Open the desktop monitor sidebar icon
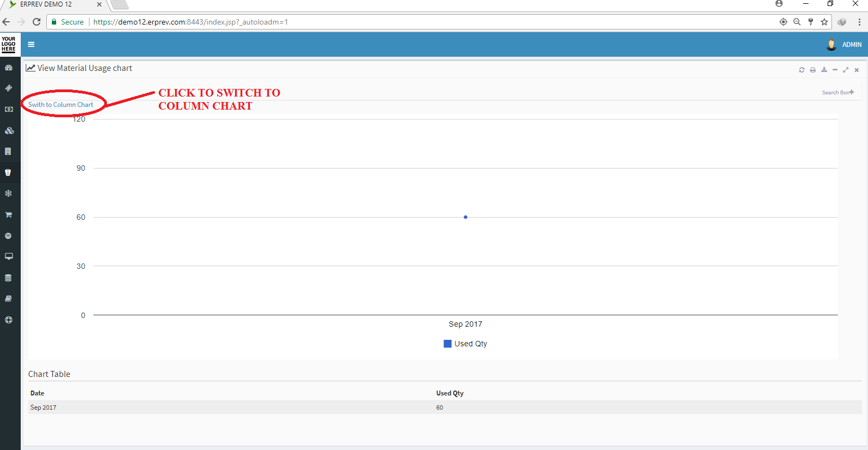Image resolution: width=868 pixels, height=450 pixels. click(x=9, y=256)
